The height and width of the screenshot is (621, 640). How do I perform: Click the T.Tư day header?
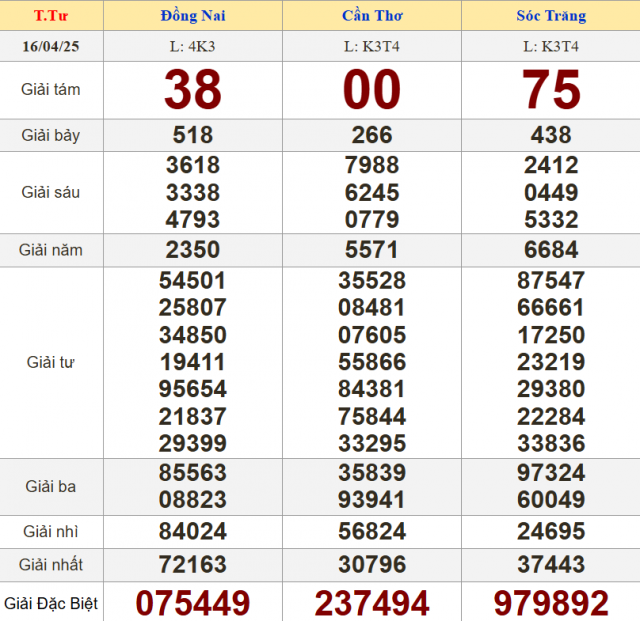click(x=51, y=16)
